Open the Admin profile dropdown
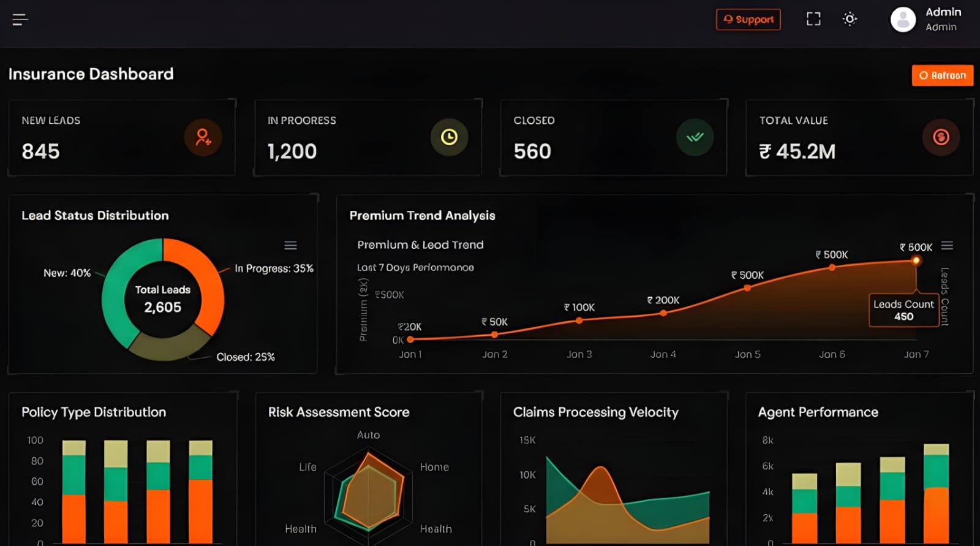The width and height of the screenshot is (980, 546). [x=943, y=20]
